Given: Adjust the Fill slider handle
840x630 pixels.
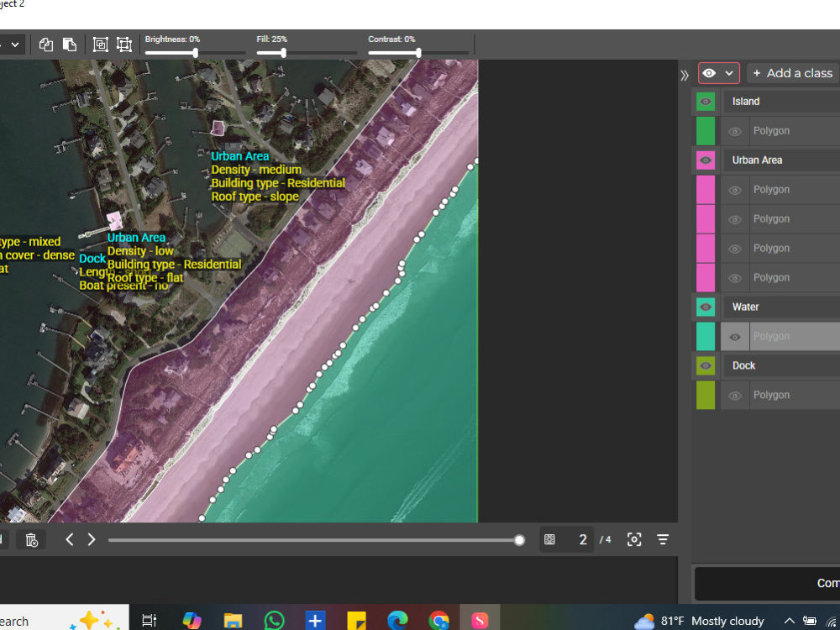Looking at the screenshot, I should click(283, 52).
